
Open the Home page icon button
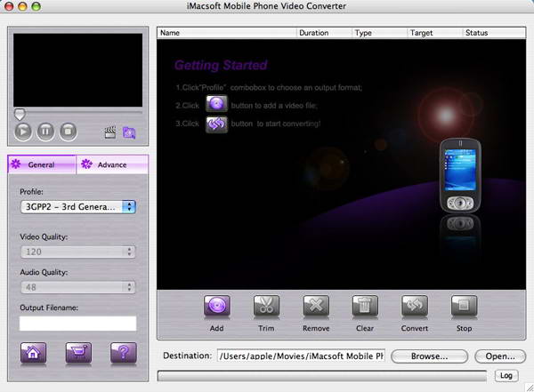(33, 353)
